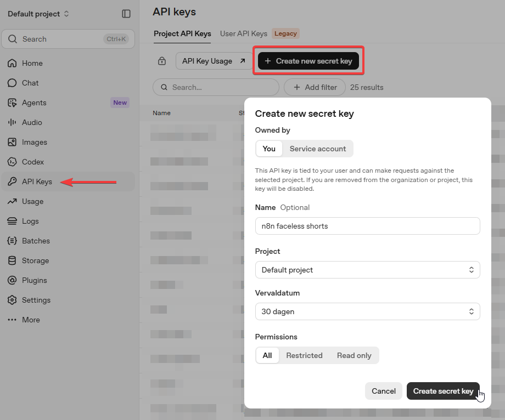Open Storage in the sidebar
Viewport: 505px width, 420px height.
(68, 260)
